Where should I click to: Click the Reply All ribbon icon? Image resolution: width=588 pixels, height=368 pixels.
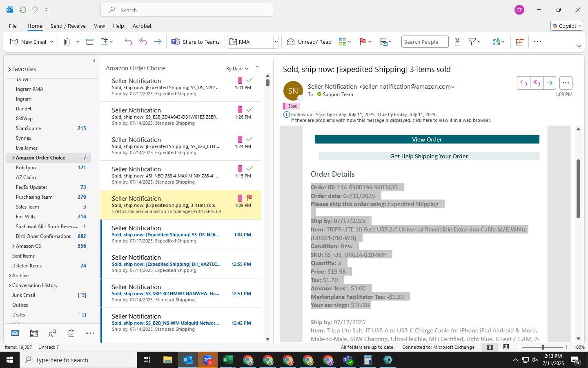point(143,42)
